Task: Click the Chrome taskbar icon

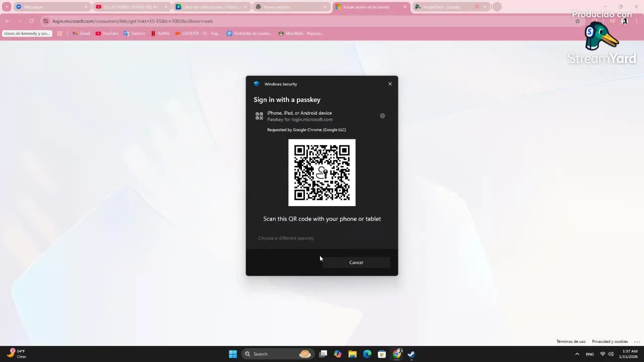Action: [397, 354]
